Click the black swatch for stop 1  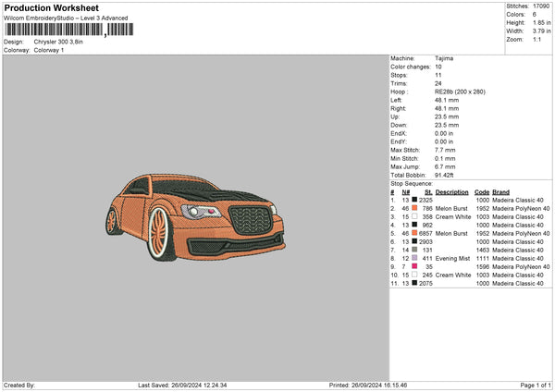click(413, 200)
